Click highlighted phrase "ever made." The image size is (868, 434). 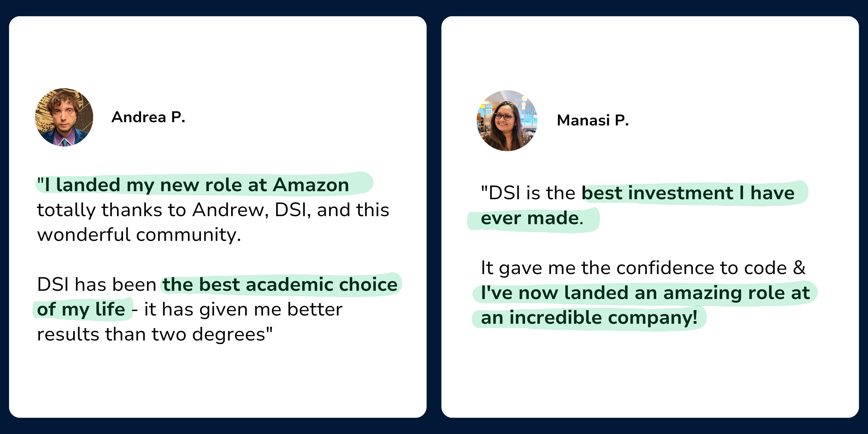click(x=532, y=218)
